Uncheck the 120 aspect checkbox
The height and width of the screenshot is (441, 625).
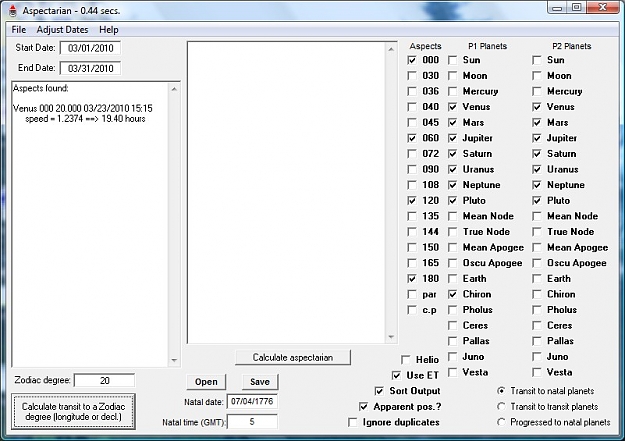412,201
